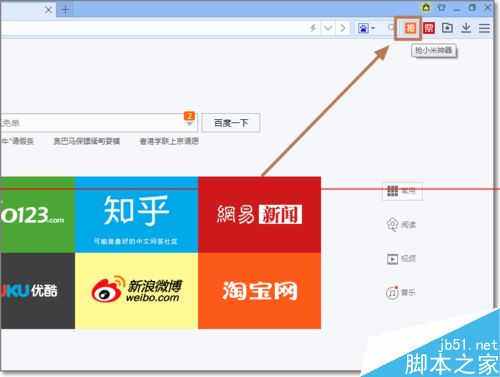Open the hamburger main menu
Image resolution: width=500 pixels, height=377 pixels.
[484, 28]
